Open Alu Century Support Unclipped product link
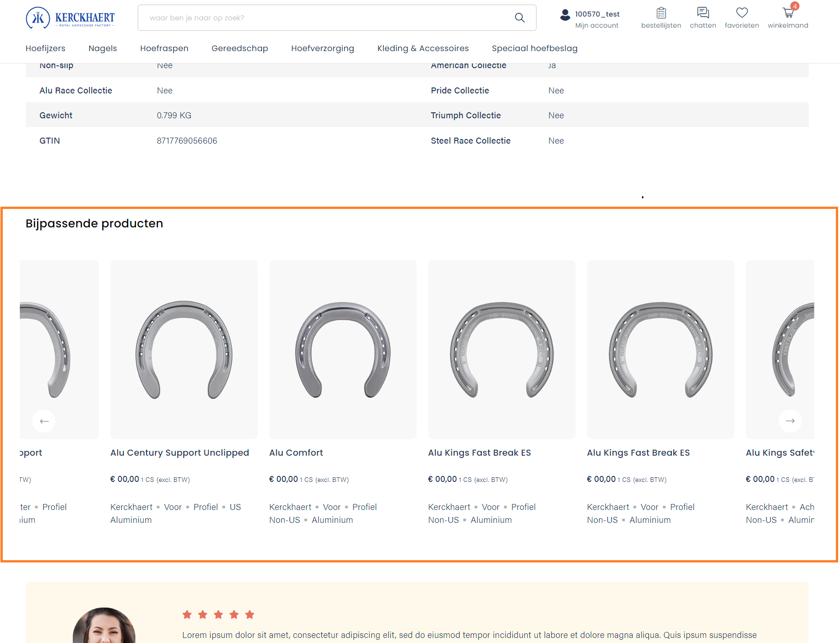The width and height of the screenshot is (840, 643). 180,452
